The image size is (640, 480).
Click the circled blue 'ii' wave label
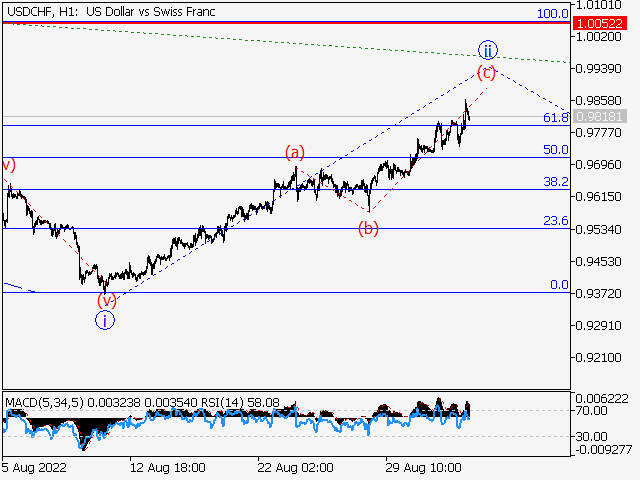click(x=488, y=51)
